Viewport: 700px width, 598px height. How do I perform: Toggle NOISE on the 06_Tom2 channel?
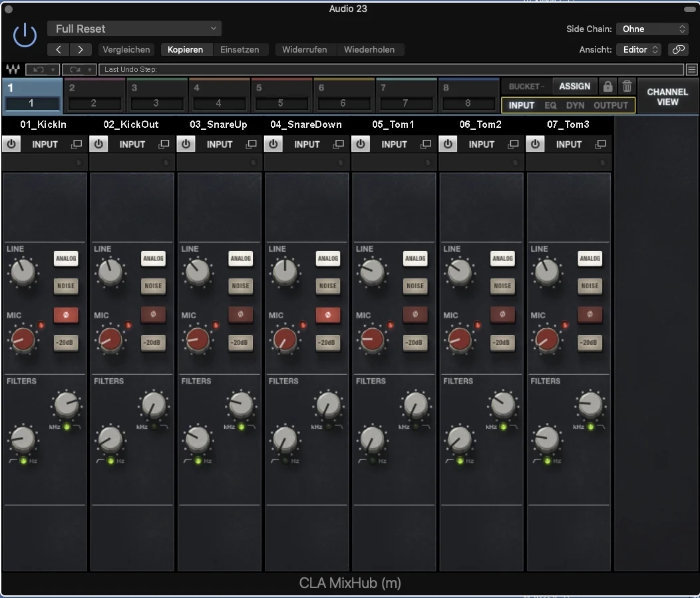tap(502, 286)
